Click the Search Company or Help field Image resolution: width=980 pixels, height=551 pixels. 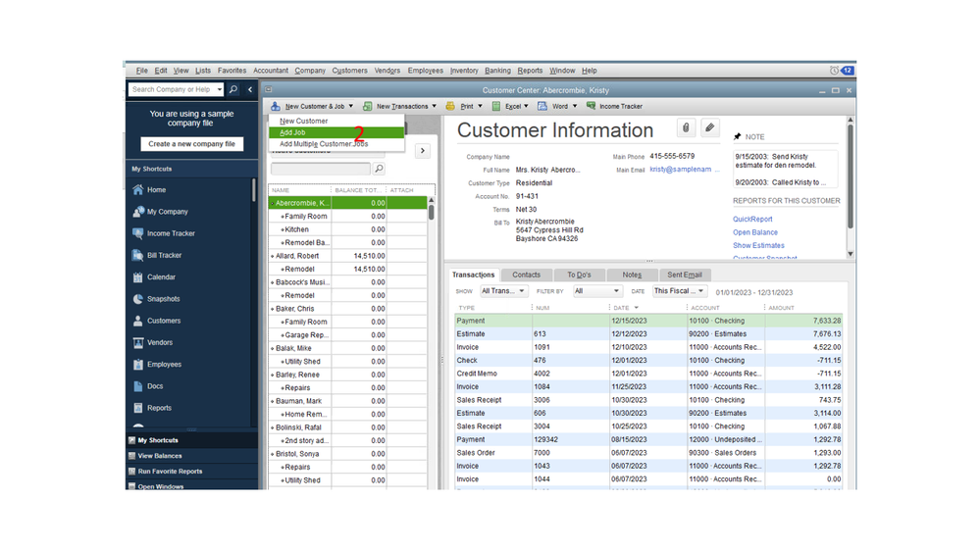[x=172, y=89]
